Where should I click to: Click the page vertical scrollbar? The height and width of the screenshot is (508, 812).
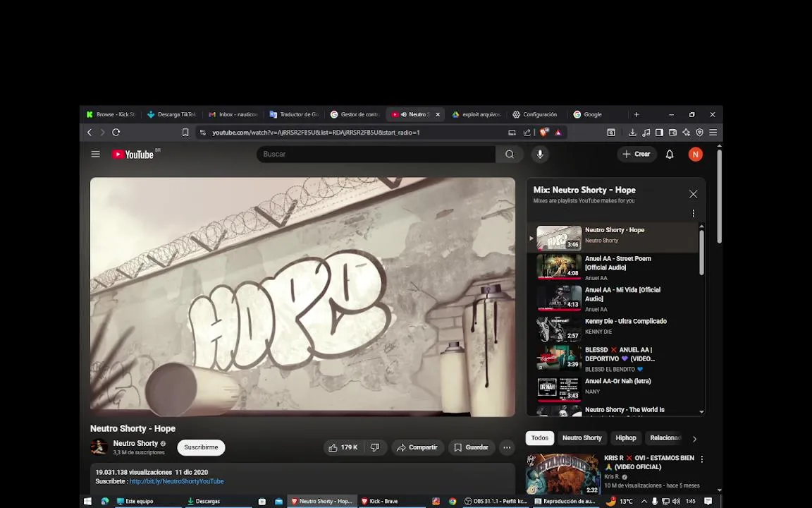point(719,197)
